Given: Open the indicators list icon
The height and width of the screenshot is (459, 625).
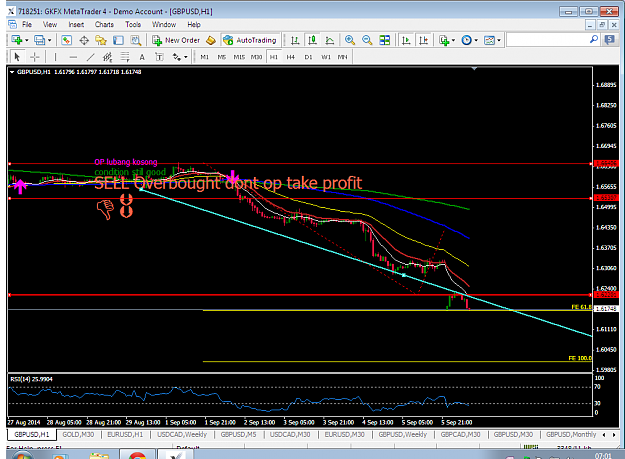Looking at the screenshot, I should pyautogui.click(x=444, y=40).
